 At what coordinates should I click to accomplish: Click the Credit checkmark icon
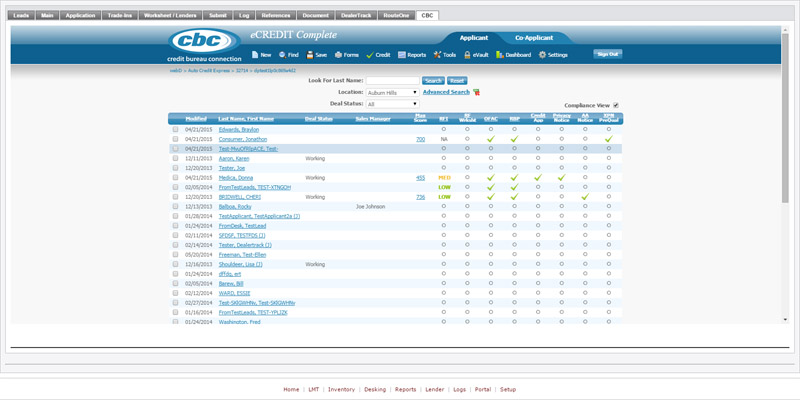point(370,55)
